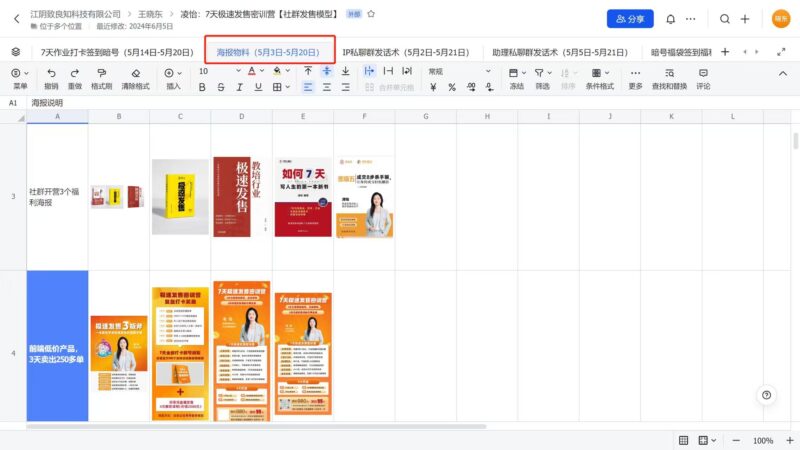Switch to IP私聊群发话术 sheet tab
800x450 pixels.
coord(405,51)
